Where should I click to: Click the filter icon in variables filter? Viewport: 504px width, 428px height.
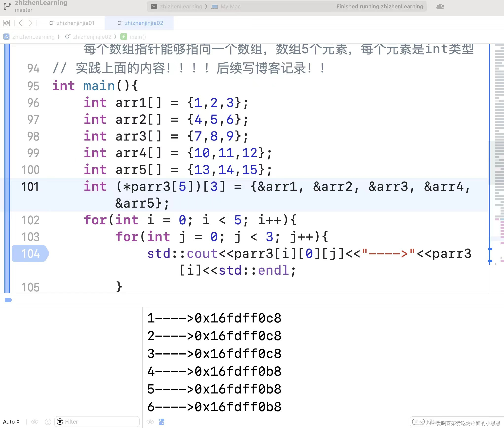60,422
